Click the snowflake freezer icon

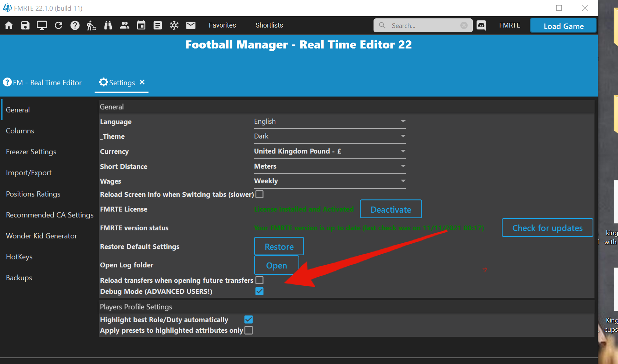tap(174, 25)
